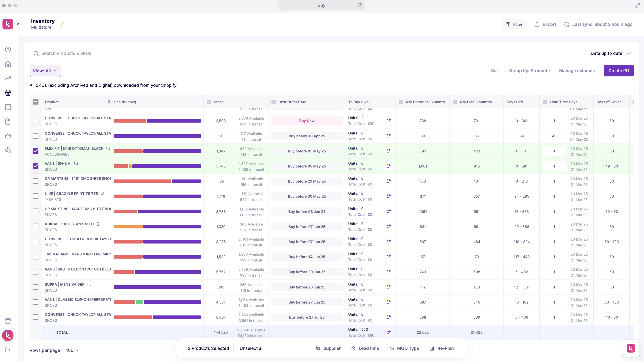Viewport: 644px width, 362px height.
Task: Click Supplier in the bulk action bar
Action: [328, 348]
